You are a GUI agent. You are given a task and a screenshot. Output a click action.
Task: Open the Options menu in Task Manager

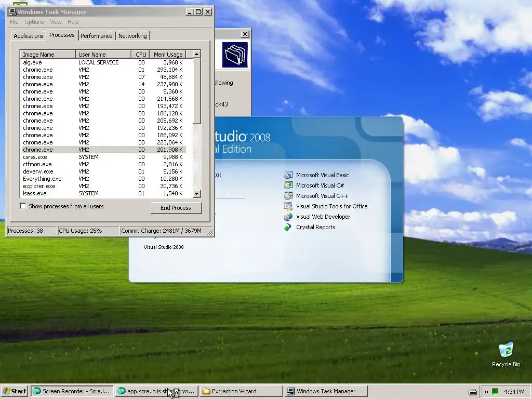click(34, 22)
